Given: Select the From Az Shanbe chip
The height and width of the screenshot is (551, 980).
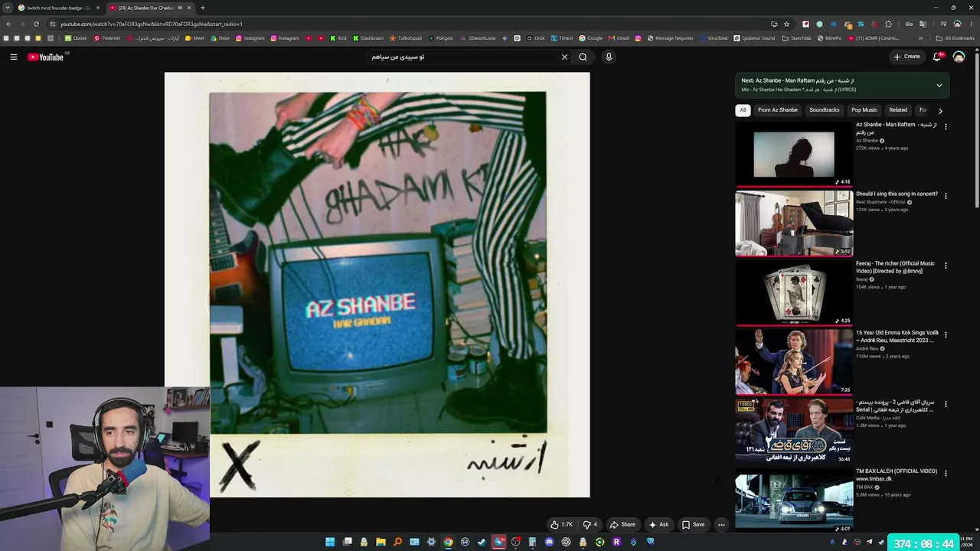Looking at the screenshot, I should click(x=778, y=110).
